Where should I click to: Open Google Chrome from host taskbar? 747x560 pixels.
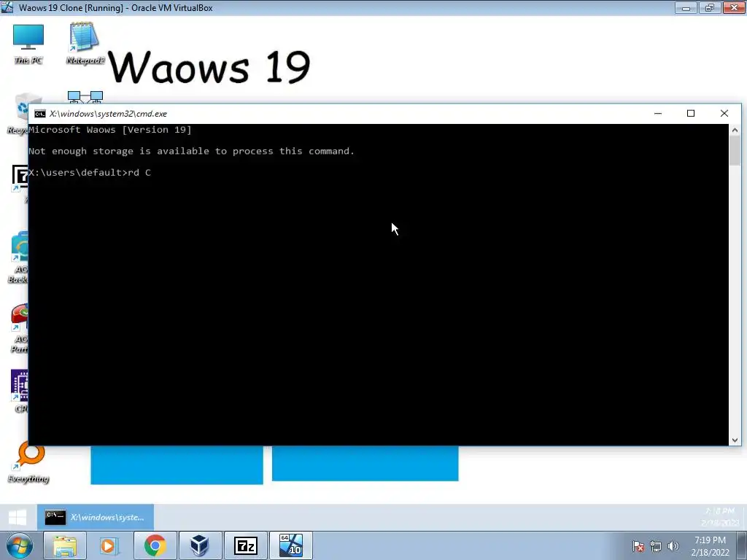(x=155, y=545)
